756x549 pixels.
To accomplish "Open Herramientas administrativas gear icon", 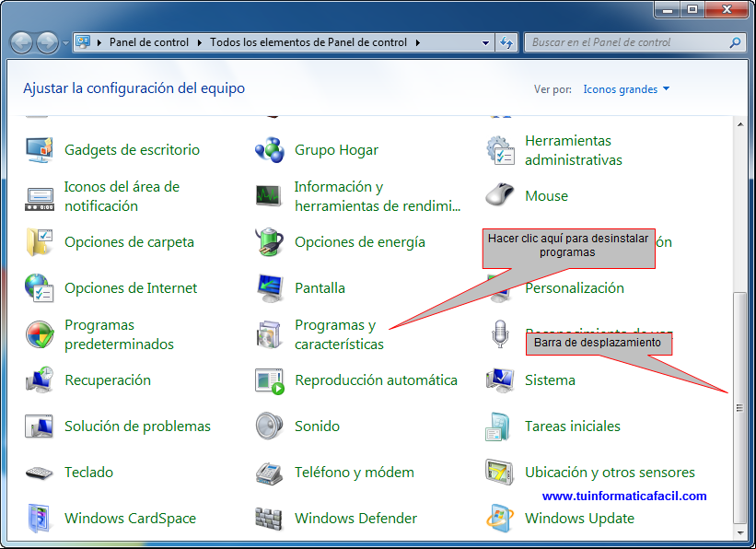I will [x=500, y=150].
